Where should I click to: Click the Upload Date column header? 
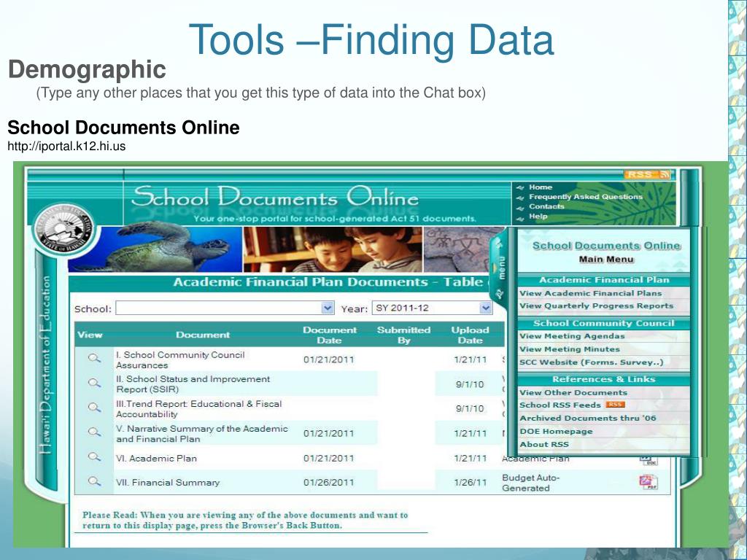(470, 335)
